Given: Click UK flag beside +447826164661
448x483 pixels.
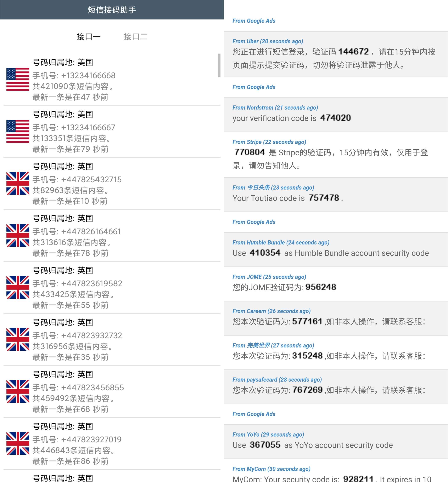Looking at the screenshot, I should (x=18, y=235).
